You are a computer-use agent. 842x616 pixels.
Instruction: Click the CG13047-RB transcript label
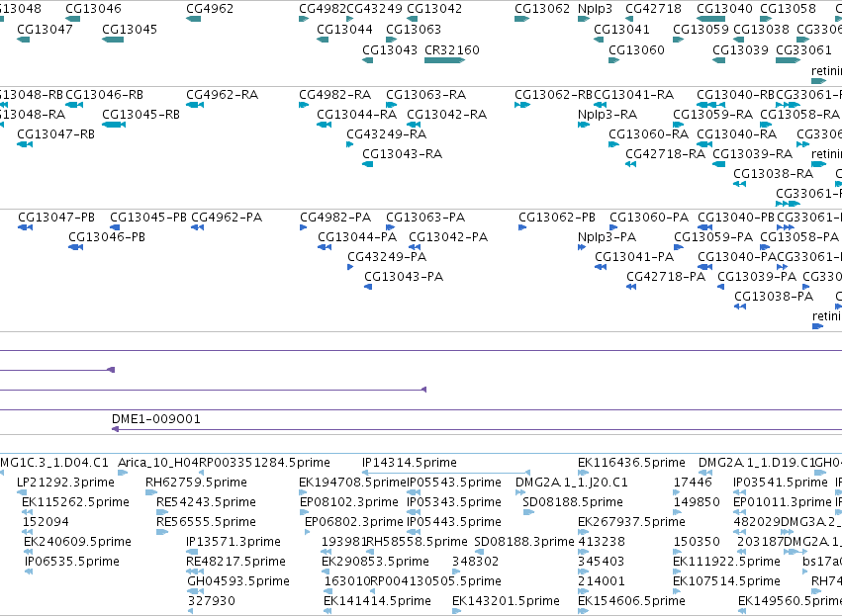(x=55, y=134)
